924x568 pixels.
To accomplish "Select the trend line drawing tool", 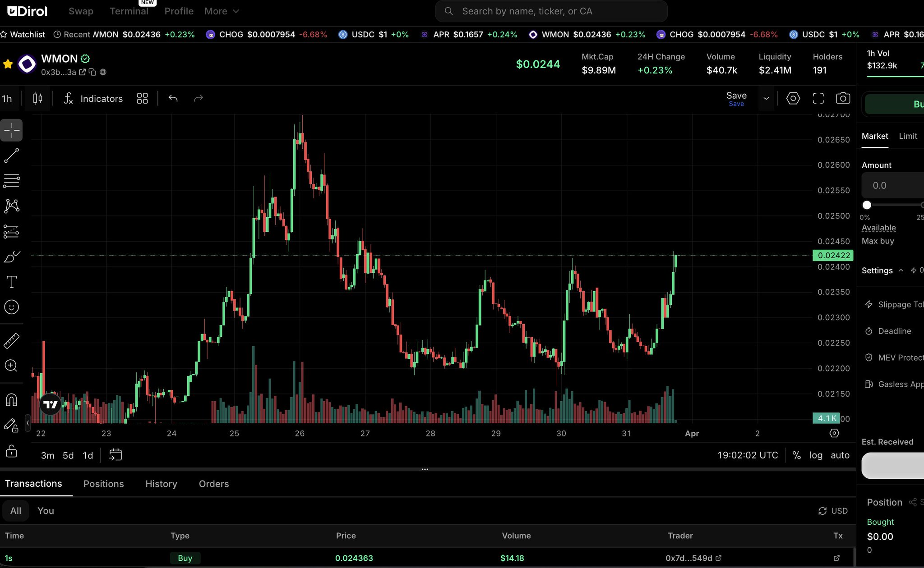I will tap(11, 156).
